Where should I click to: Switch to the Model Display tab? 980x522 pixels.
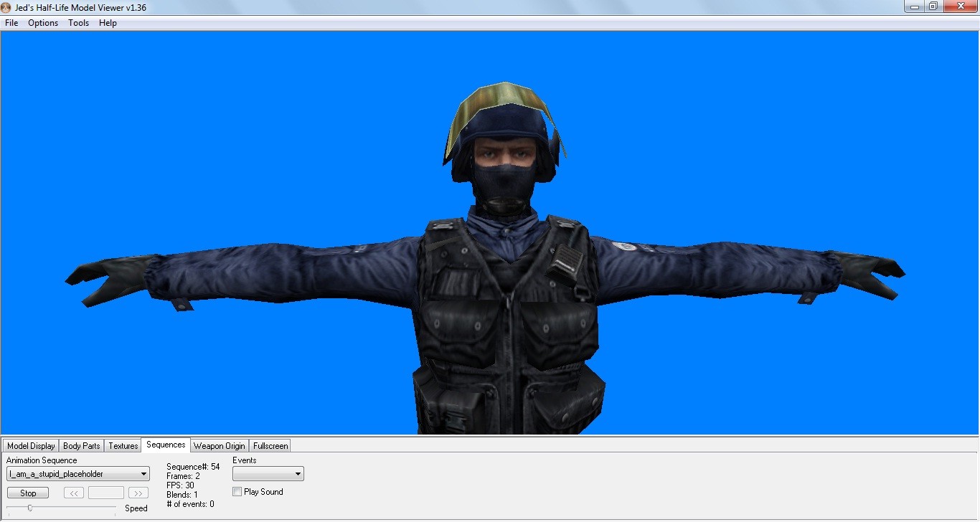[x=30, y=445]
